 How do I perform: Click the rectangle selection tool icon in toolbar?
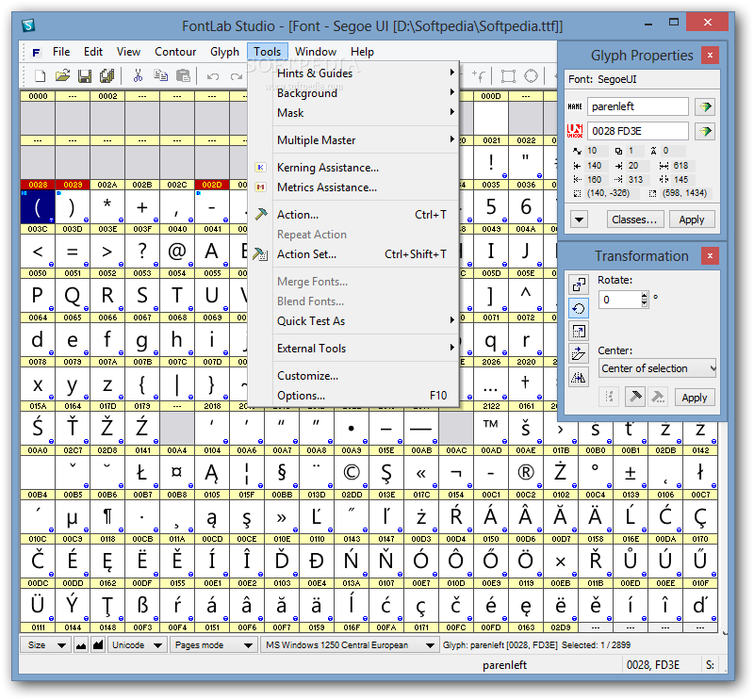(508, 76)
